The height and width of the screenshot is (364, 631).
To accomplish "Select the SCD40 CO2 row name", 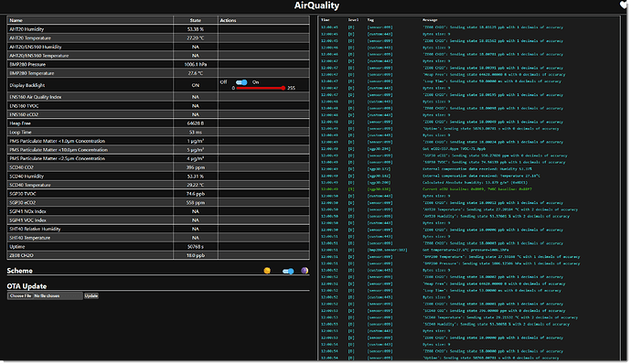I will coord(22,167).
